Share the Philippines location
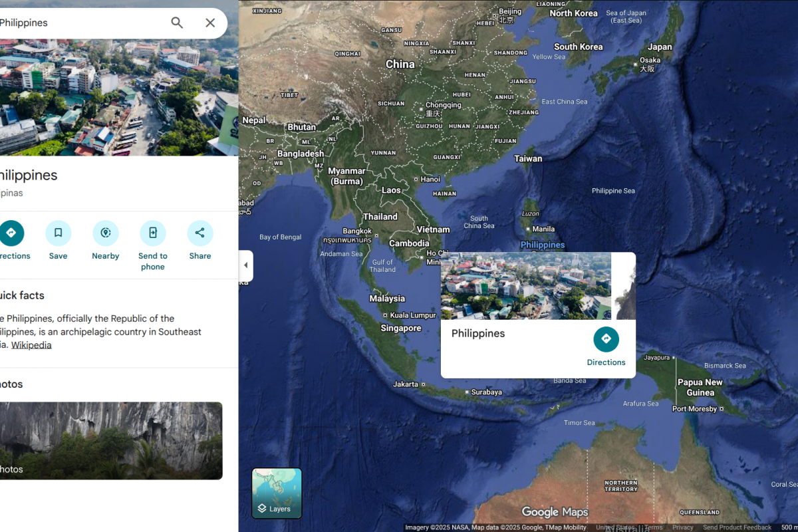798x532 pixels. point(199,233)
